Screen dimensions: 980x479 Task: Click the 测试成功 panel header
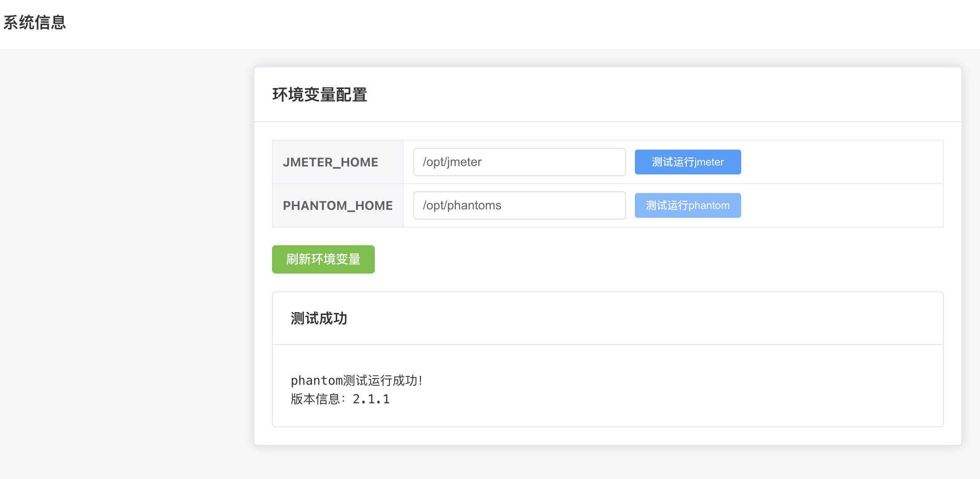click(x=319, y=318)
